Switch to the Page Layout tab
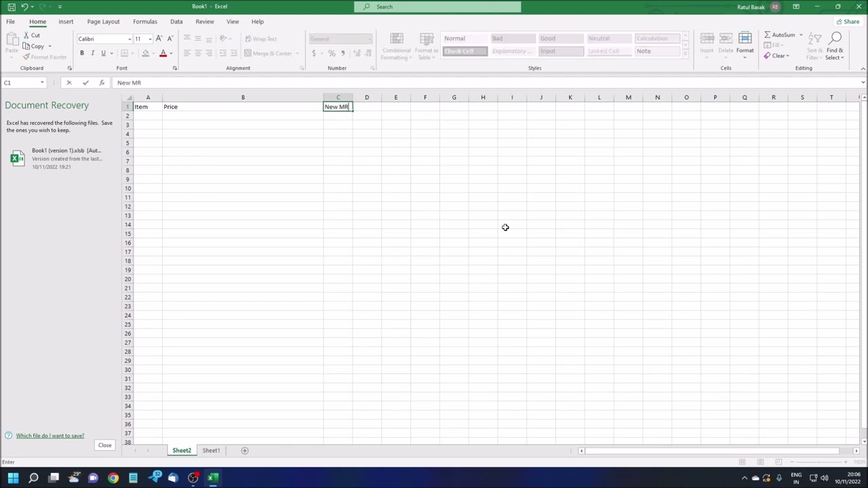The height and width of the screenshot is (488, 868). point(103,22)
